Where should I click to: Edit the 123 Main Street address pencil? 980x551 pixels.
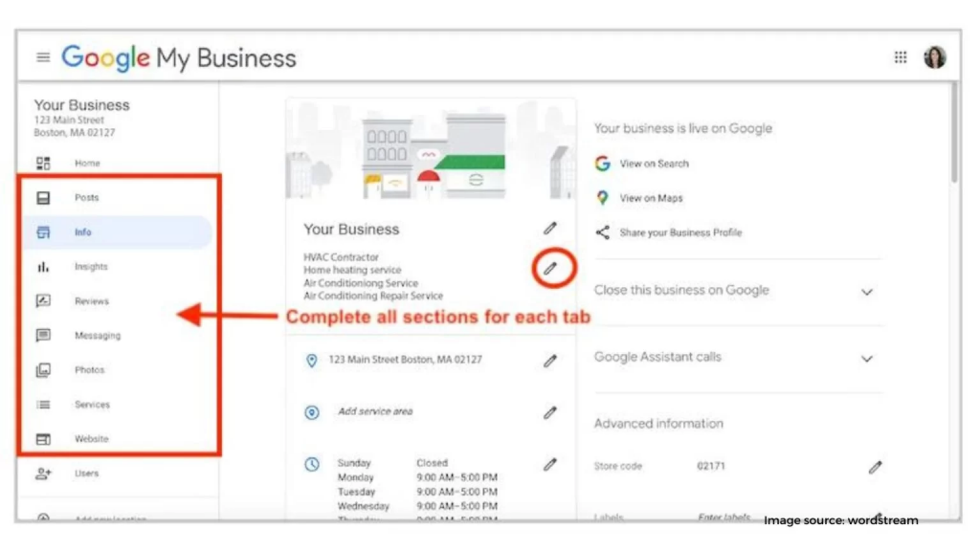pos(549,361)
